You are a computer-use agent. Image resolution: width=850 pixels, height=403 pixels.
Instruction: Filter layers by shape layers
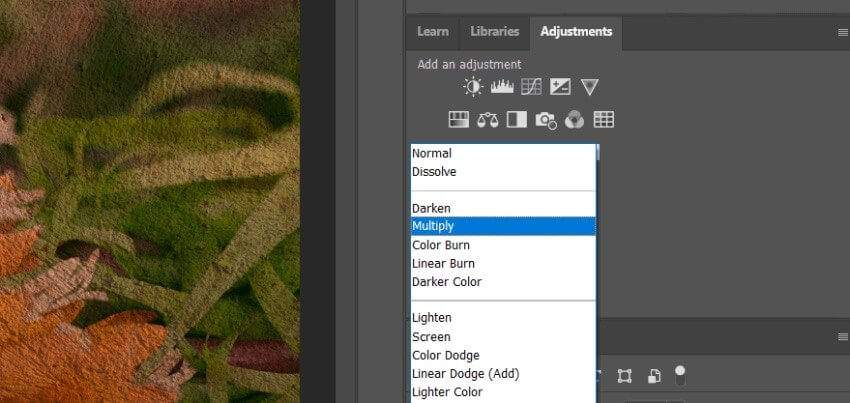point(624,376)
